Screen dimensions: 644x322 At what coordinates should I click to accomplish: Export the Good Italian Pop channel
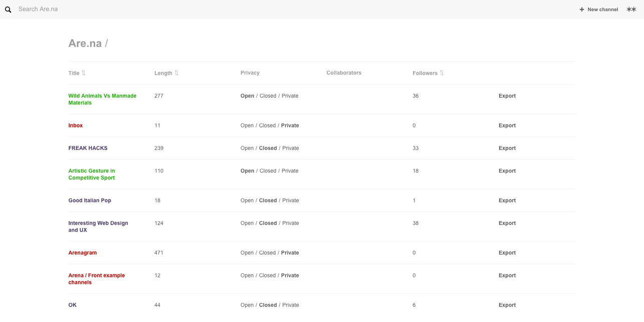(507, 201)
